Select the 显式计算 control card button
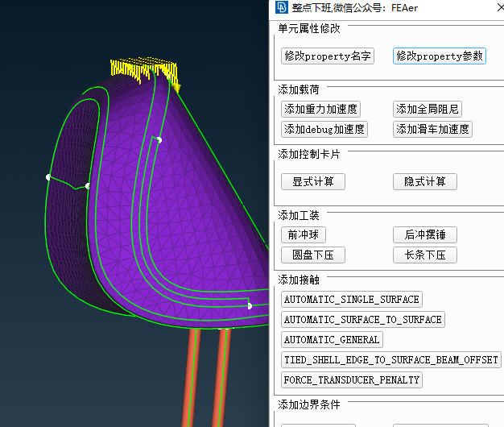 click(x=312, y=181)
